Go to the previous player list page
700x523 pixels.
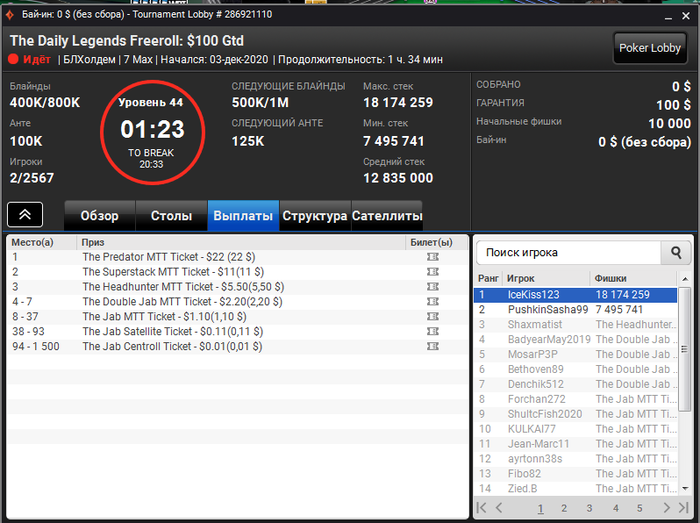[x=499, y=507]
